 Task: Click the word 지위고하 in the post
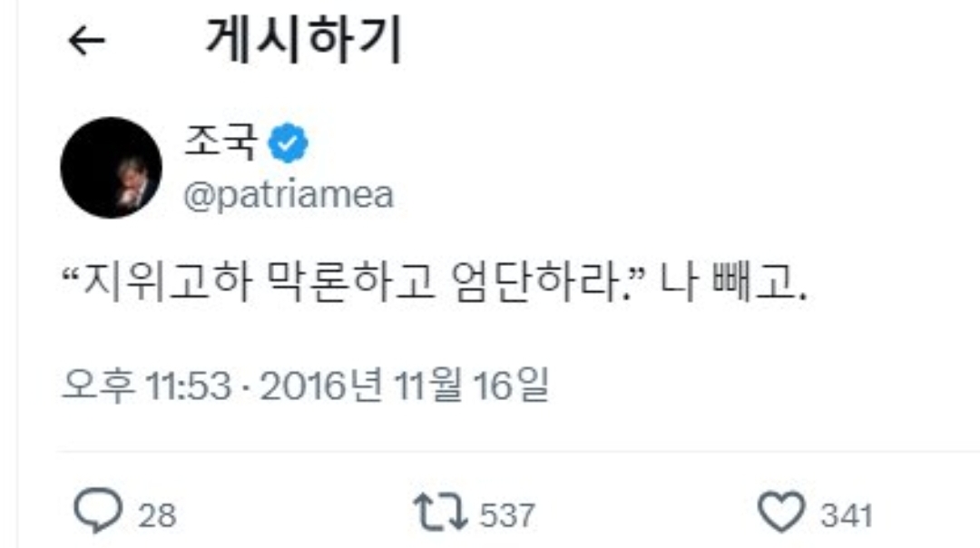click(x=168, y=282)
